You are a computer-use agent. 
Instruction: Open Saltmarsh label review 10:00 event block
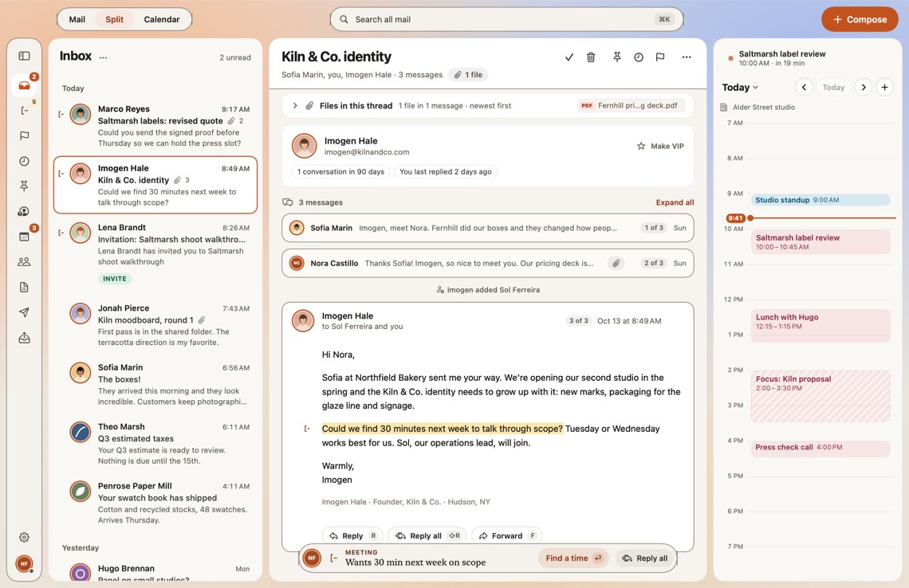tap(820, 241)
